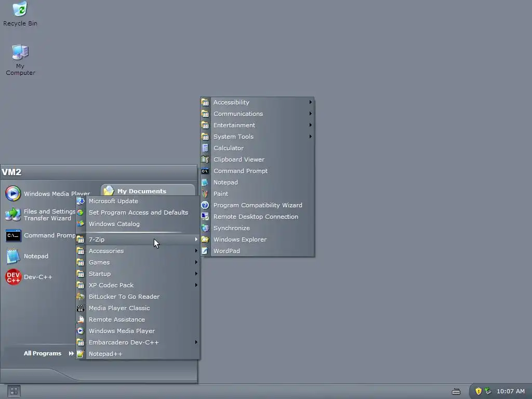Open the Accessories program group
The image size is (532, 399).
click(x=137, y=251)
